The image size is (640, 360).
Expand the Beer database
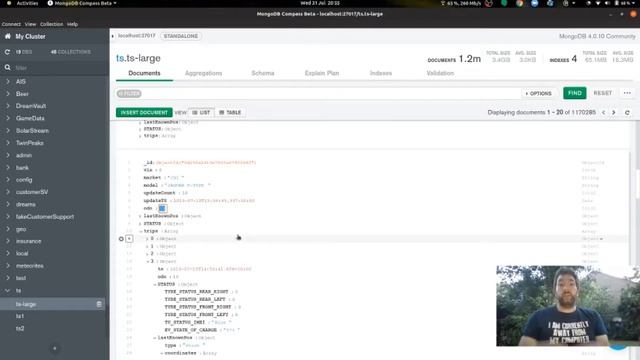[x=8, y=94]
